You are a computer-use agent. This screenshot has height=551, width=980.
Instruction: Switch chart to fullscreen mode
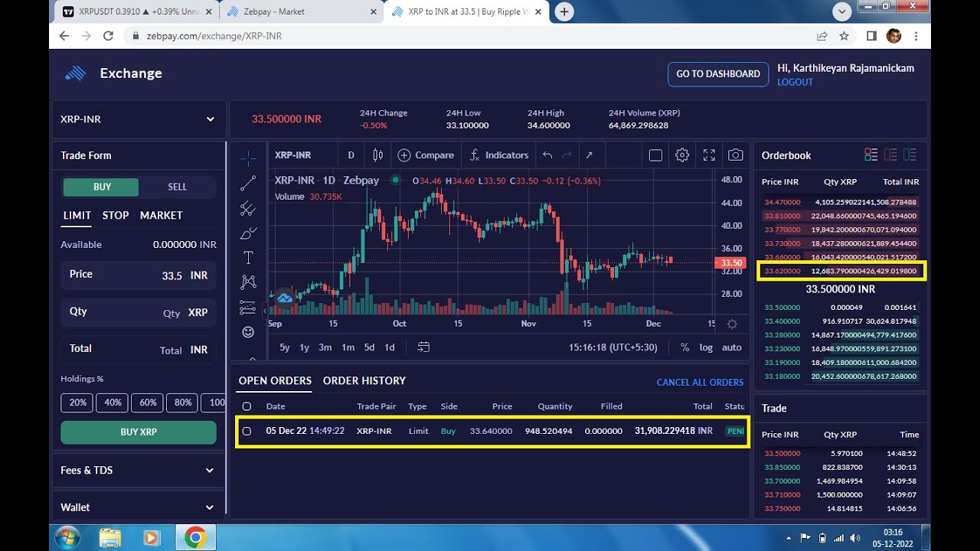click(x=709, y=155)
